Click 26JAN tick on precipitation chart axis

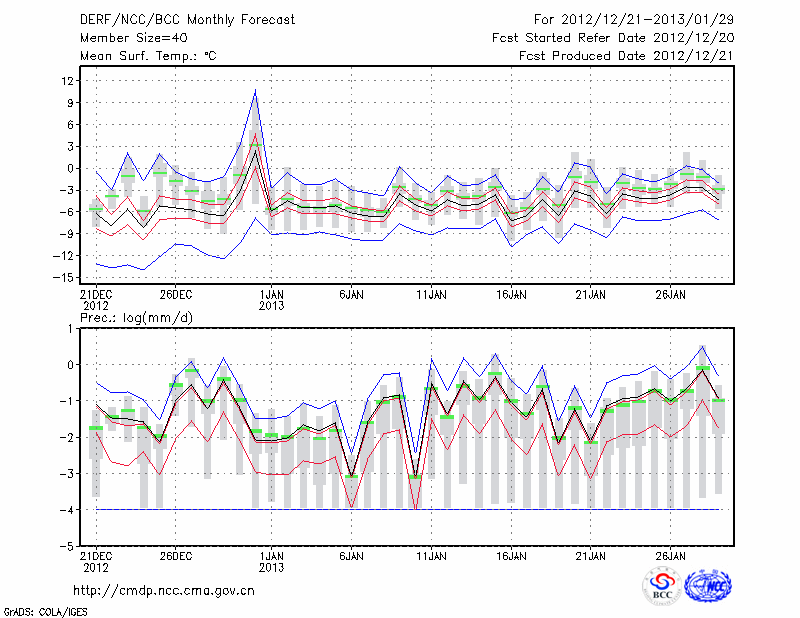point(671,554)
